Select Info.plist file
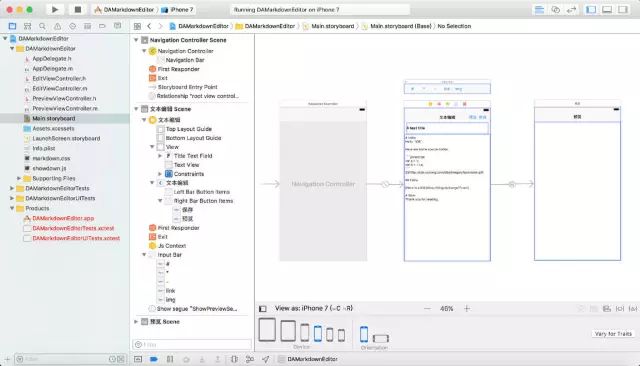Screen dimensions: 640x366 point(44,149)
